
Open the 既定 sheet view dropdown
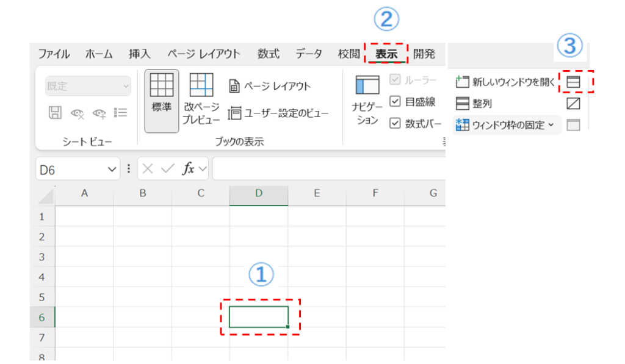[x=88, y=86]
